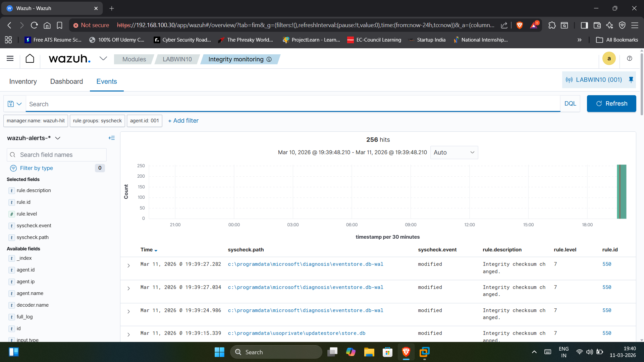Open the taskbar volume control

(x=589, y=352)
